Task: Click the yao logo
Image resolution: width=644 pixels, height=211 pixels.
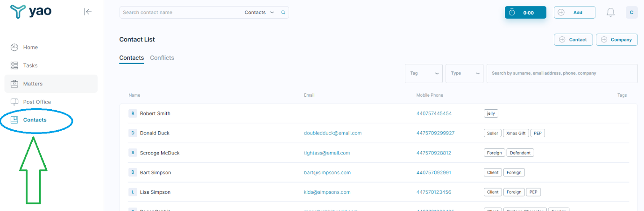Action: click(x=30, y=11)
